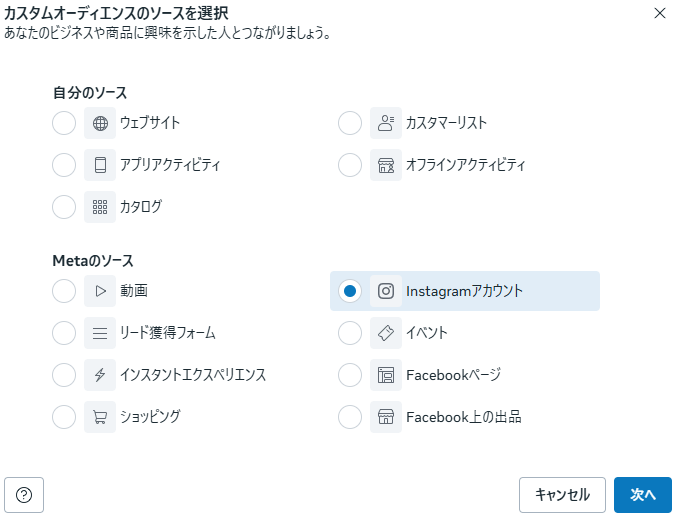Click the Instagram account camera icon

tap(386, 291)
